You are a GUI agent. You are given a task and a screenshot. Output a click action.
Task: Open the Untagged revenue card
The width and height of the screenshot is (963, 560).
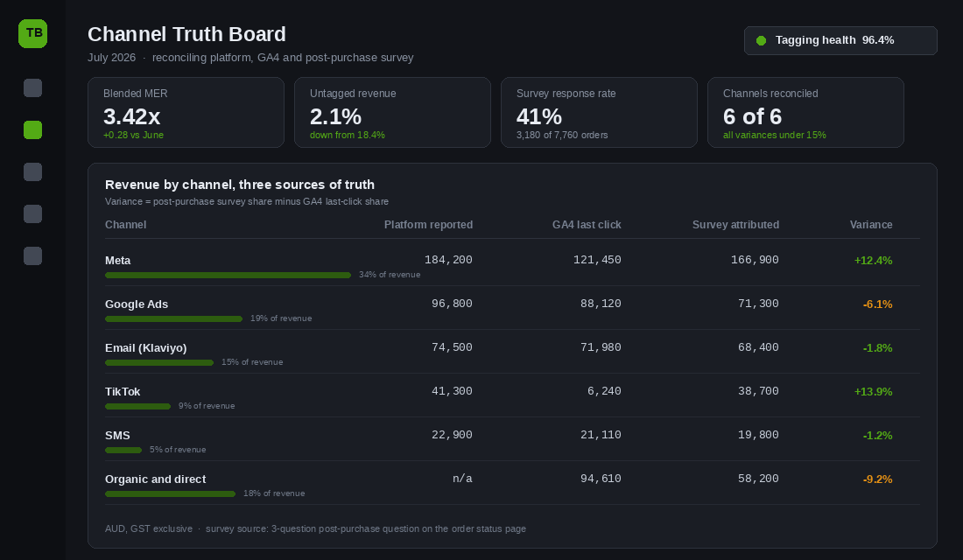pyautogui.click(x=392, y=112)
